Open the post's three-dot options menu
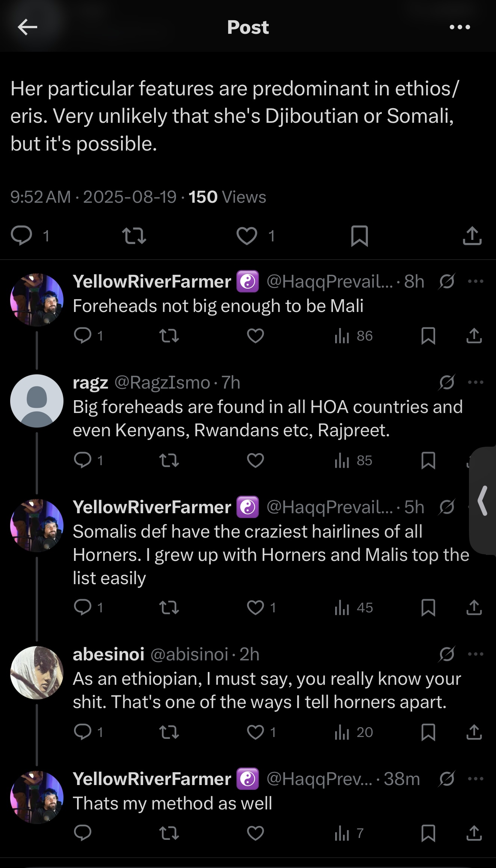 pyautogui.click(x=460, y=27)
